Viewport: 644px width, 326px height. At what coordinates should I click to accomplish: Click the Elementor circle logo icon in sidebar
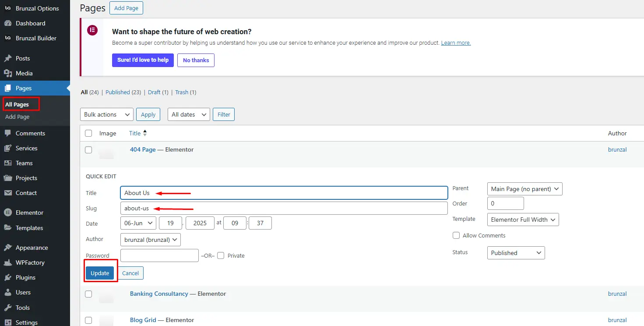(7, 213)
